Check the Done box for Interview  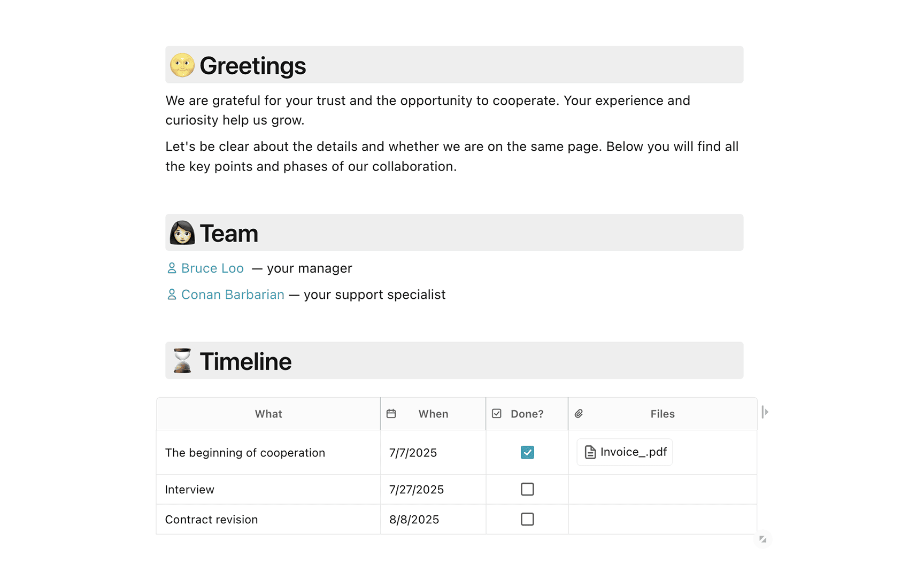click(x=527, y=489)
